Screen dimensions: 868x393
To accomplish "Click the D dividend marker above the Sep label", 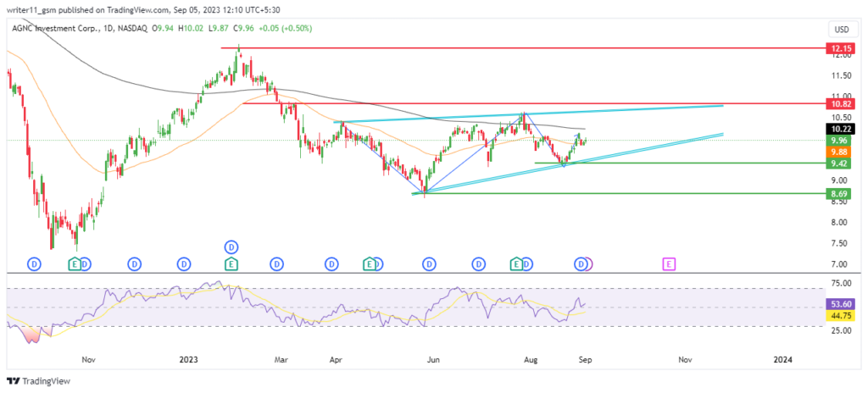I will click(581, 265).
